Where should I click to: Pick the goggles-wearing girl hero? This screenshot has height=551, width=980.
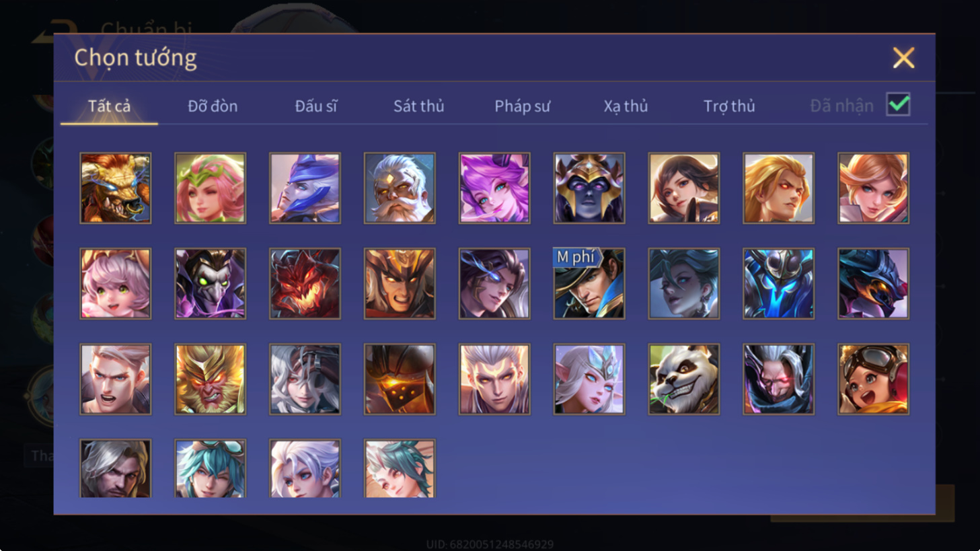point(873,379)
